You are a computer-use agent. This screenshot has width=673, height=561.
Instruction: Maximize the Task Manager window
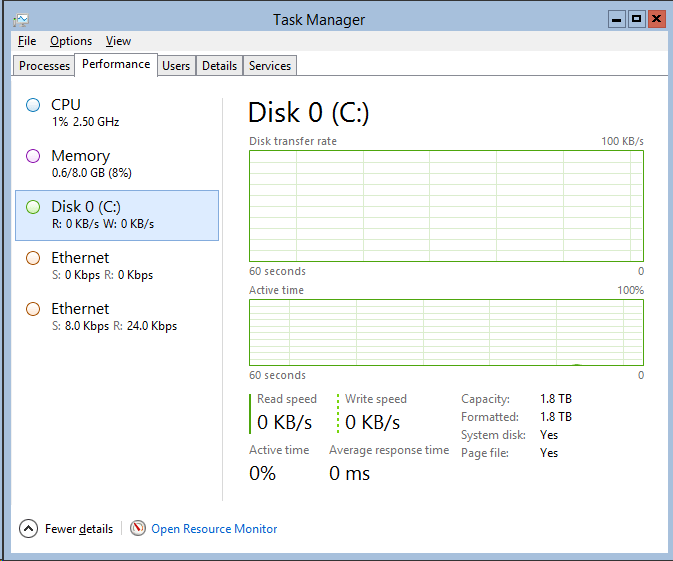[x=637, y=19]
